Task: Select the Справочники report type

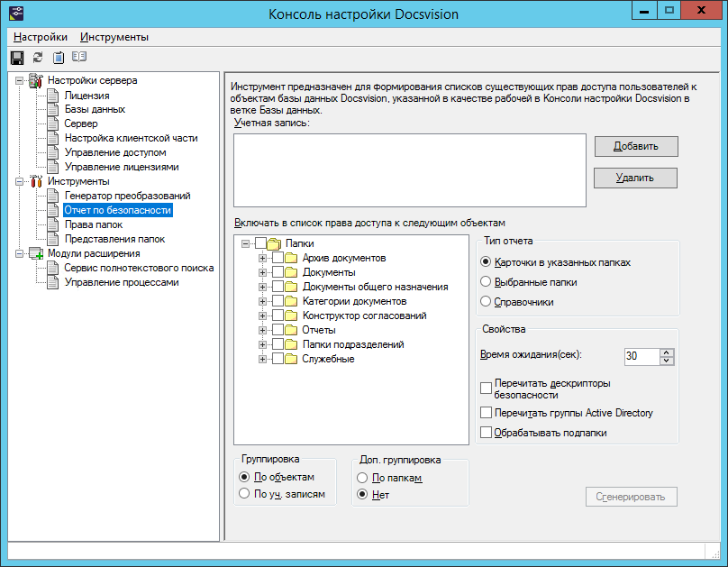Action: [x=487, y=302]
